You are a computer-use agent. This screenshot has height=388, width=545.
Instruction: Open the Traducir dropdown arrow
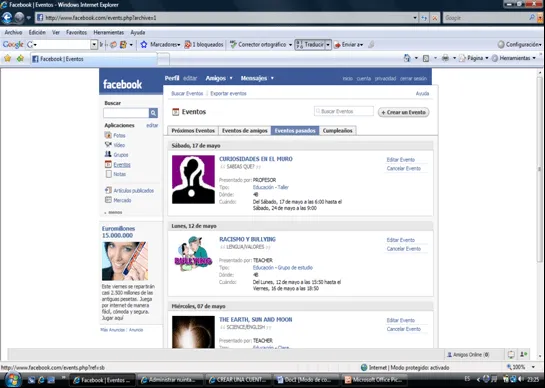coord(328,45)
